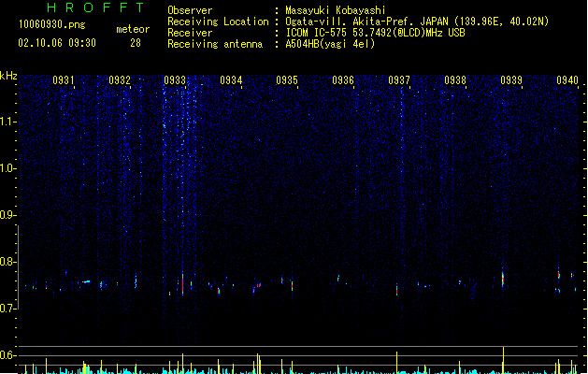This screenshot has width=588, height=374.
Task: Click the Receiver field label
Action: [x=190, y=33]
